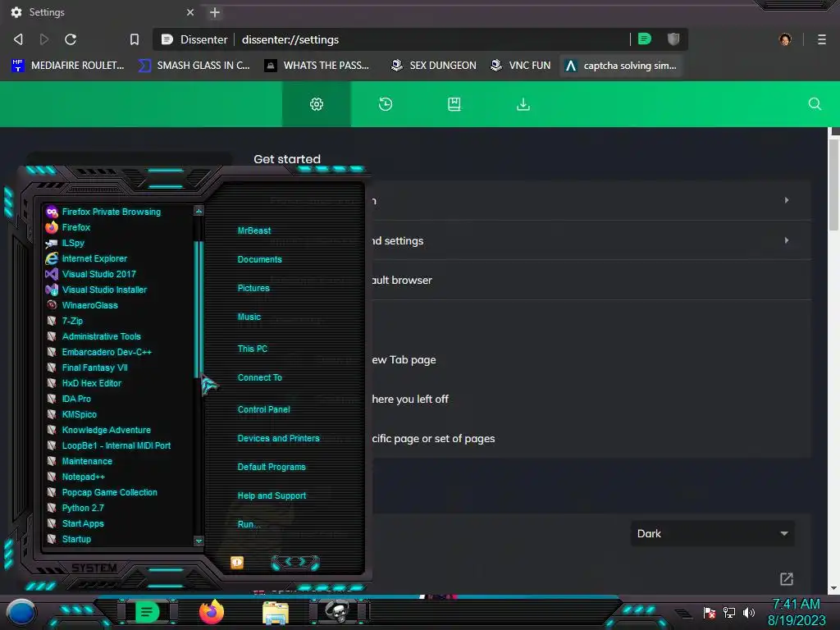The image size is (840, 630).
Task: Open Pictures from start menu
Action: (x=253, y=288)
